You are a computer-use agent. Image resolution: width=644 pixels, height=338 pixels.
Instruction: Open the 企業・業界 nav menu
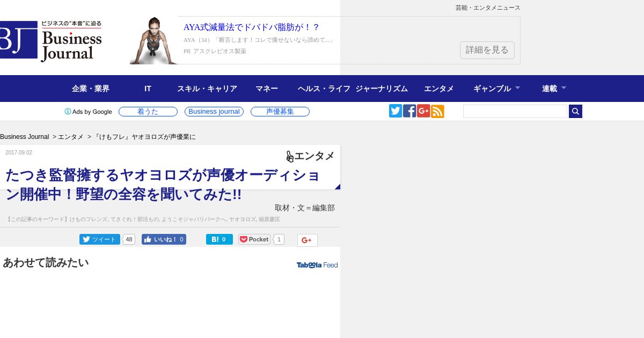point(91,89)
